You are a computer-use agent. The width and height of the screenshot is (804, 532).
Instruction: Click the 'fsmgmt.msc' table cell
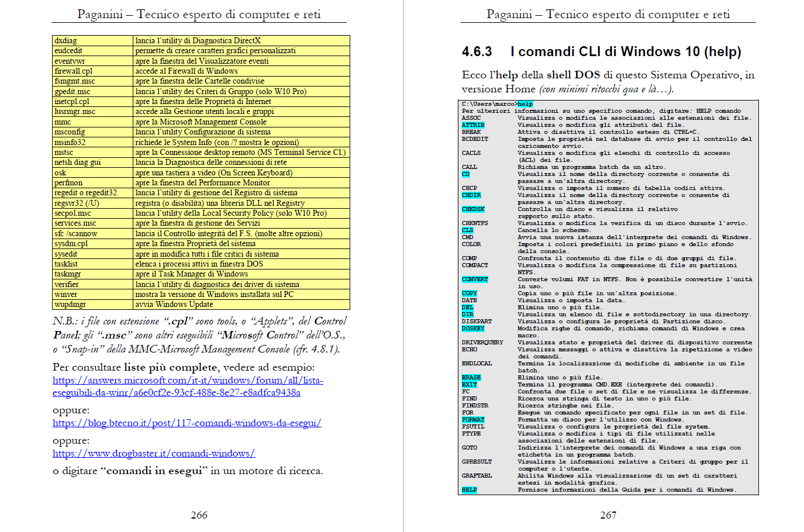[x=93, y=81]
